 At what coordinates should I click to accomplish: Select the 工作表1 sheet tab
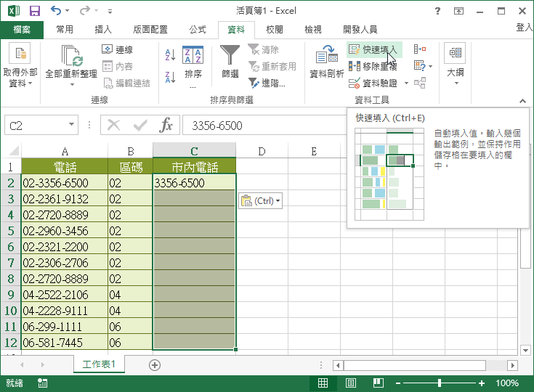click(x=99, y=364)
